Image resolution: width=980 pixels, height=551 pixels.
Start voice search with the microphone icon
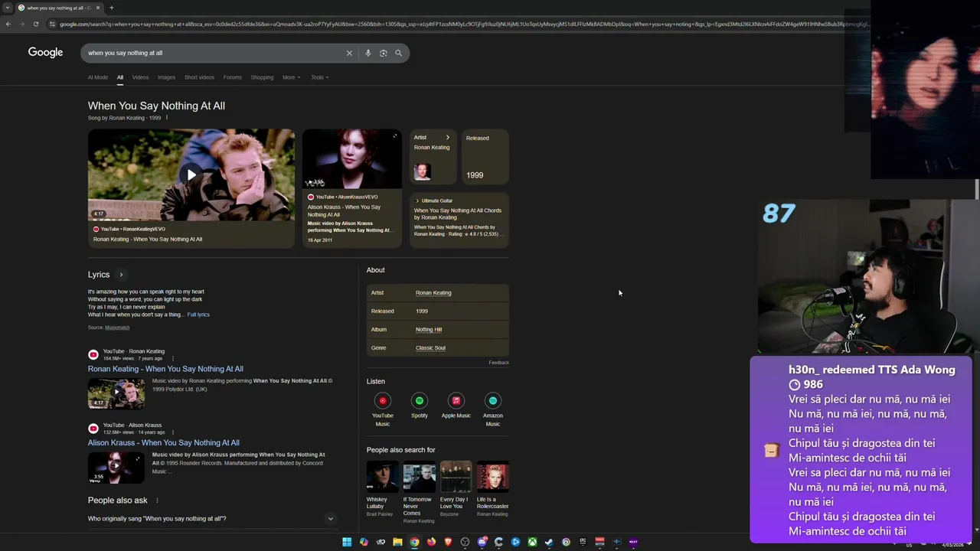[368, 53]
